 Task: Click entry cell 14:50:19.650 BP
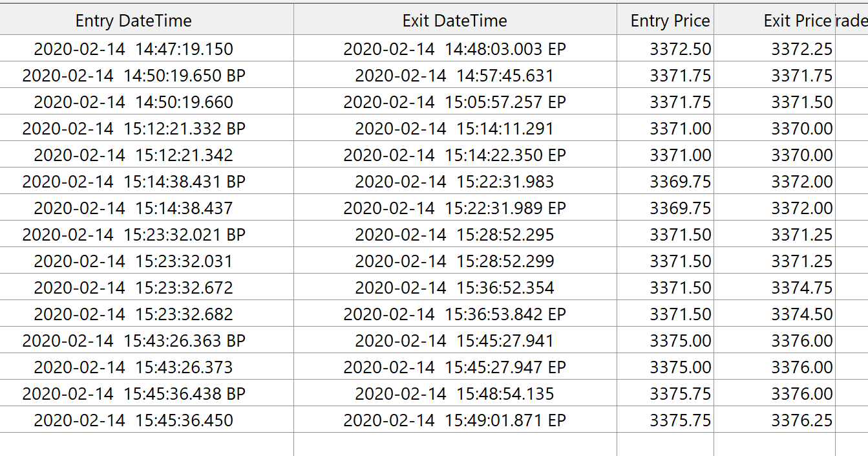click(134, 76)
